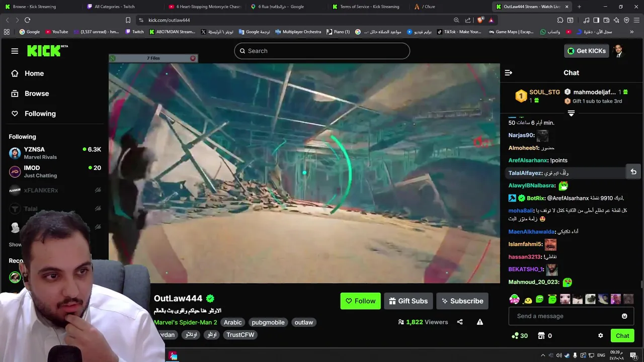Open Brave VPN shield icon
Viewport: 644px width, 362px height.
coord(626,20)
